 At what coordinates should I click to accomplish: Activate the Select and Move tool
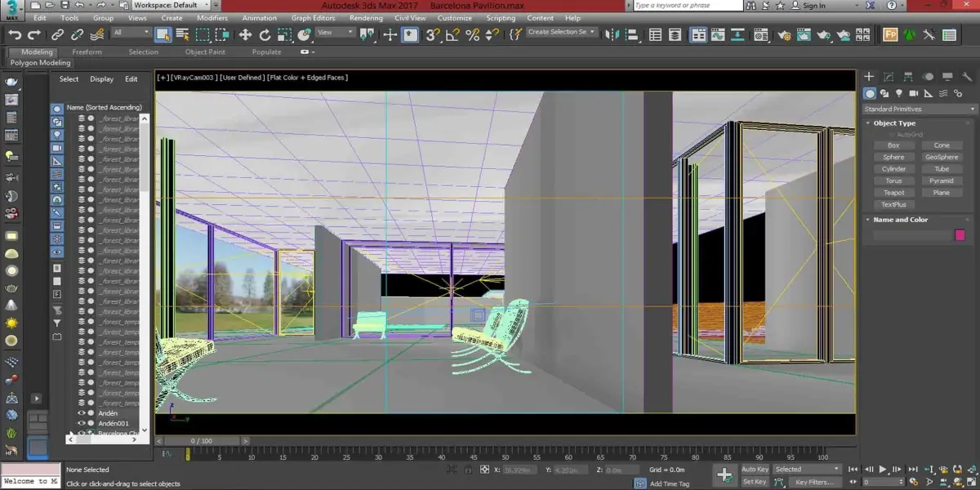click(245, 34)
